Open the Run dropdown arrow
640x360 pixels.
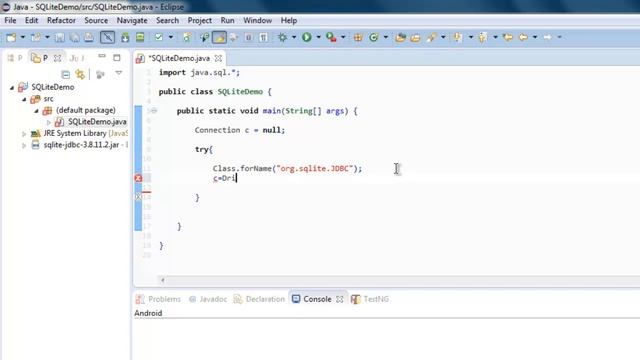[x=318, y=38]
